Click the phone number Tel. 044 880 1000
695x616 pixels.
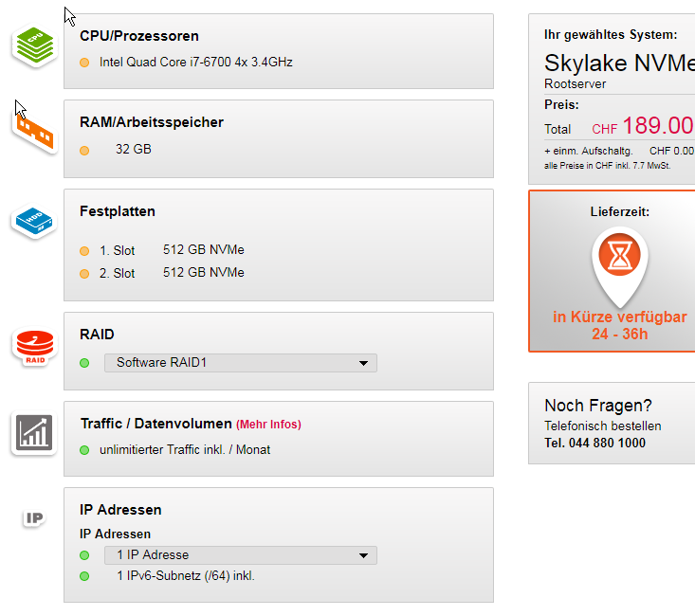point(594,443)
